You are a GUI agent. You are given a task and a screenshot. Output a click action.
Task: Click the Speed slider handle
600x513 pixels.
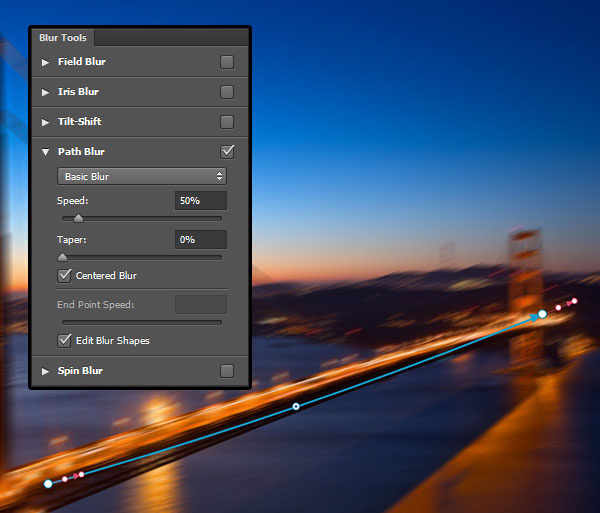(78, 218)
